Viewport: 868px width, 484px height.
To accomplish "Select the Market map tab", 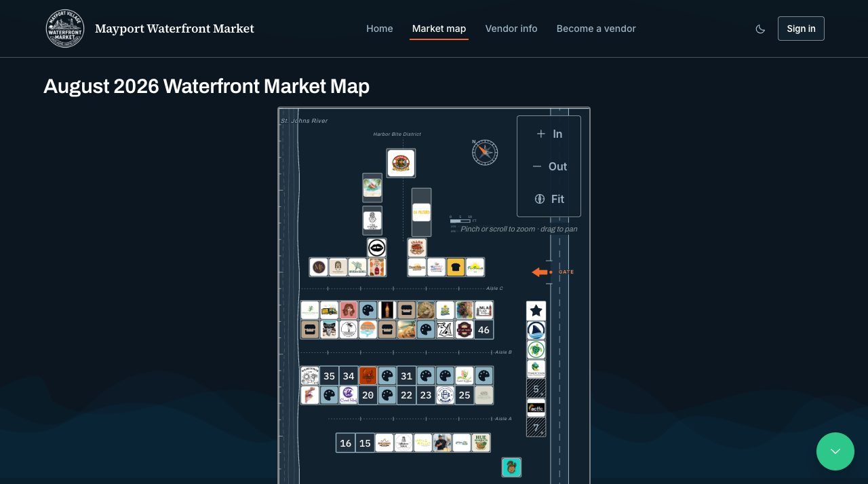I will [x=439, y=29].
